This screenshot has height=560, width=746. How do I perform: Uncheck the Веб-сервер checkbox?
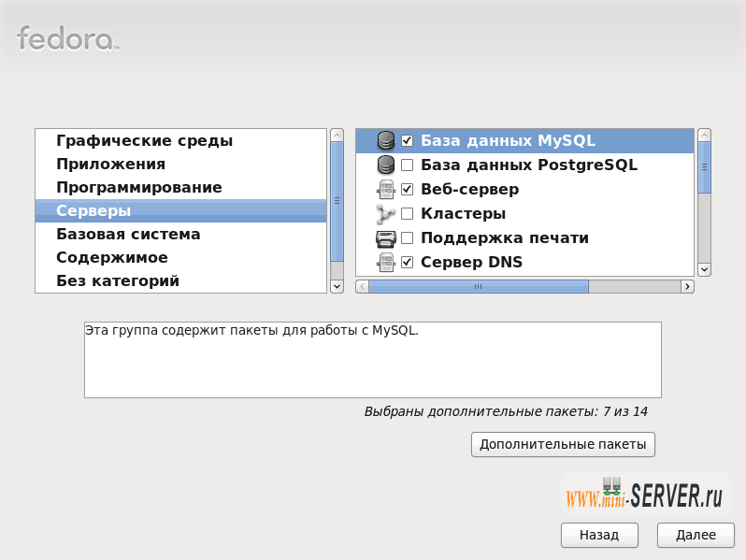408,190
